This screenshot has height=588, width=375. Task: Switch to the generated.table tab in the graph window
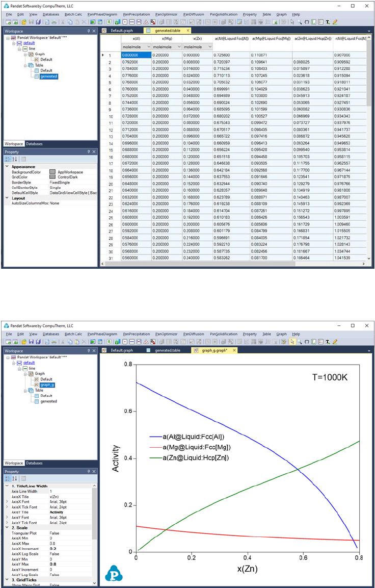(168, 350)
